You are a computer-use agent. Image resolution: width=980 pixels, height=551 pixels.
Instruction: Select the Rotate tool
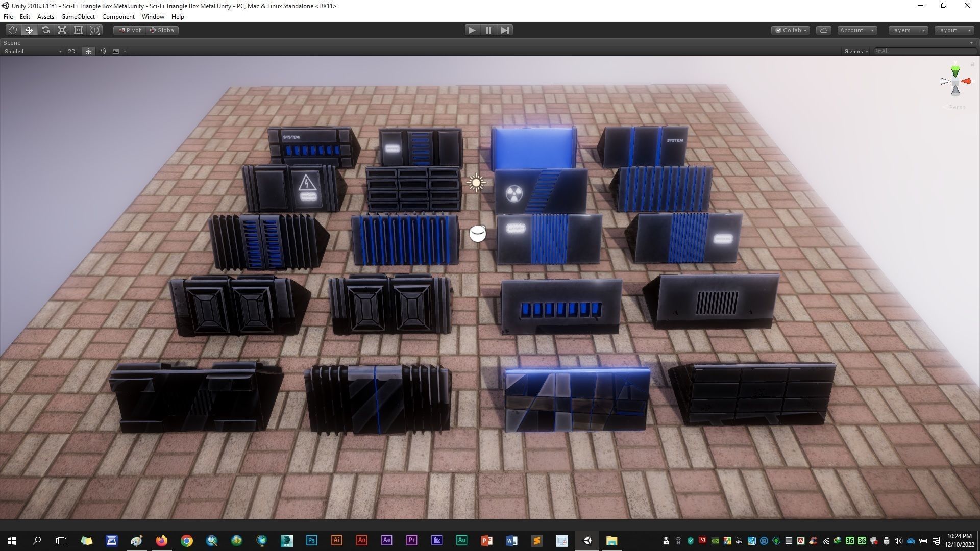(46, 30)
